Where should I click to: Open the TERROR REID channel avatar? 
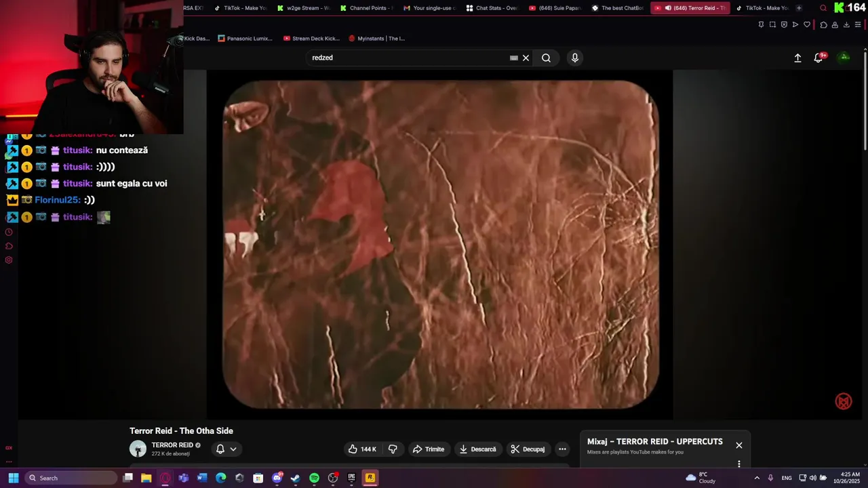click(x=138, y=449)
